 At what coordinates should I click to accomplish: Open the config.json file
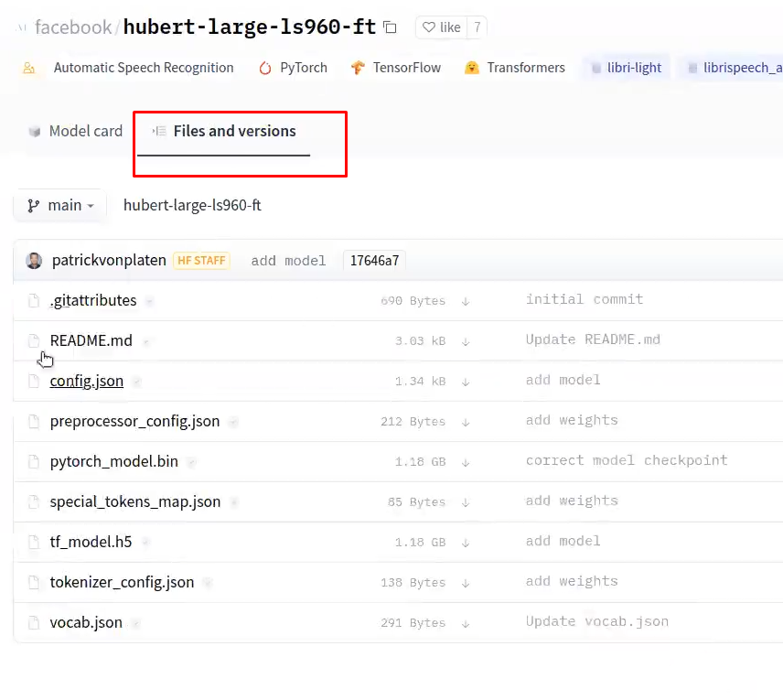pyautogui.click(x=86, y=381)
